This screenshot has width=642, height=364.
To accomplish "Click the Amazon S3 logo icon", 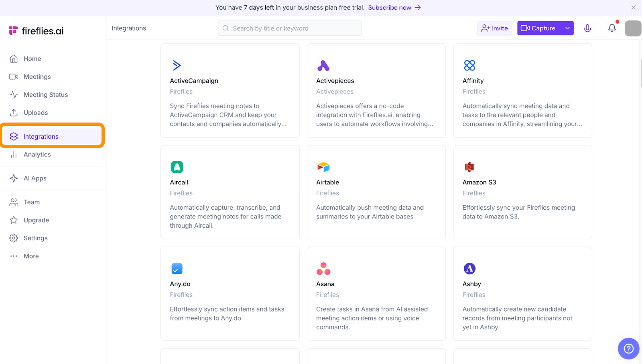I will tap(469, 167).
